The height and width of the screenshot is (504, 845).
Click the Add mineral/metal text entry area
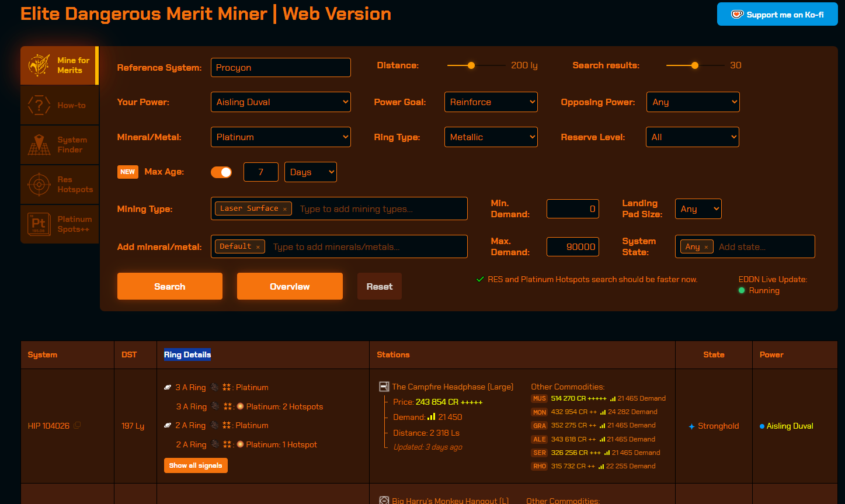367,247
